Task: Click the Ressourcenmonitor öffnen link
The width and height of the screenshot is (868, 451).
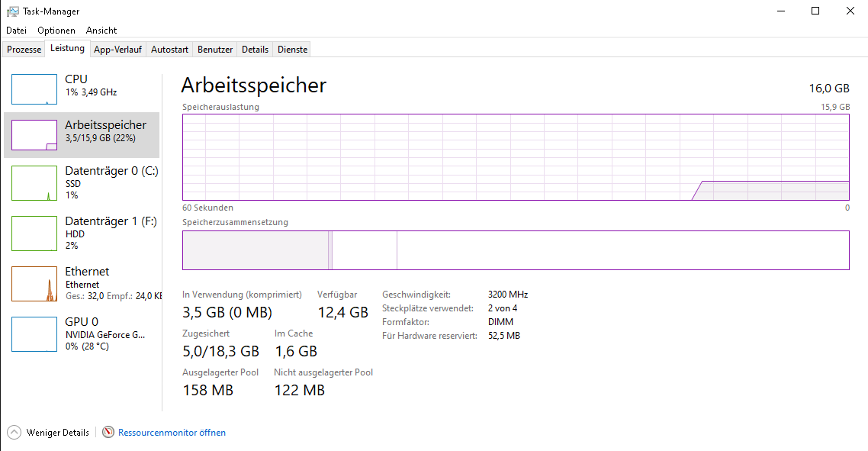Action: click(172, 433)
